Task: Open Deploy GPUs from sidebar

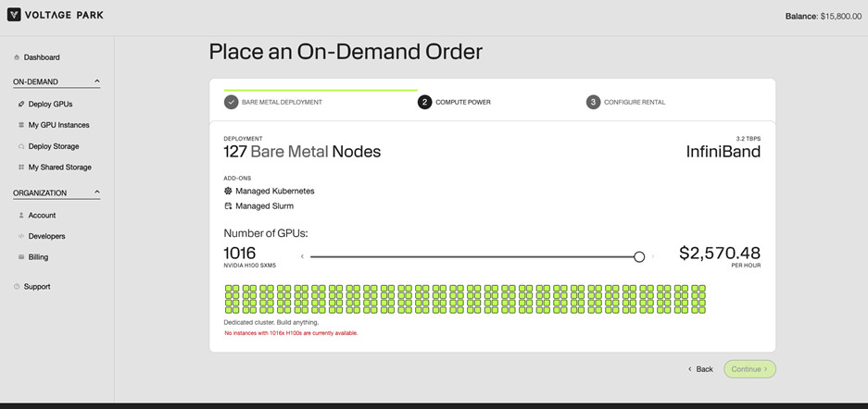Action: [x=50, y=104]
